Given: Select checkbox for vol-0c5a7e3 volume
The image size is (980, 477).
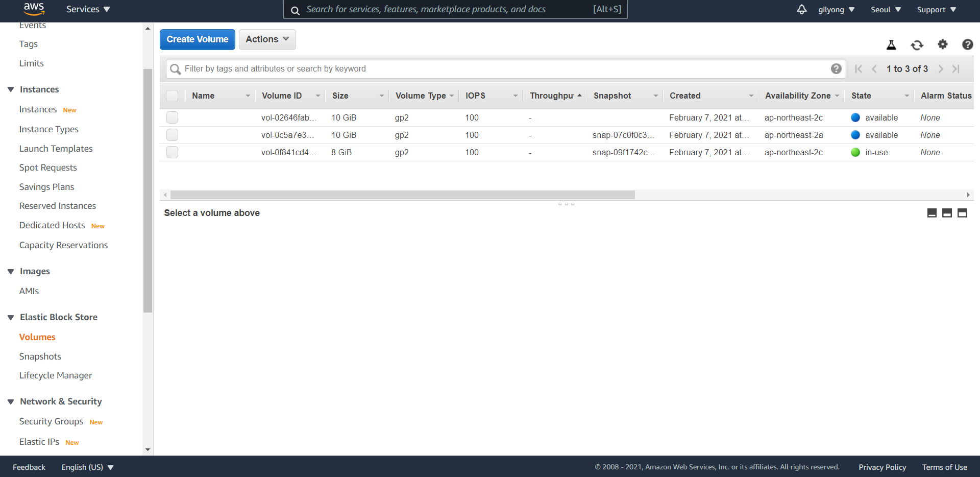Looking at the screenshot, I should (172, 135).
